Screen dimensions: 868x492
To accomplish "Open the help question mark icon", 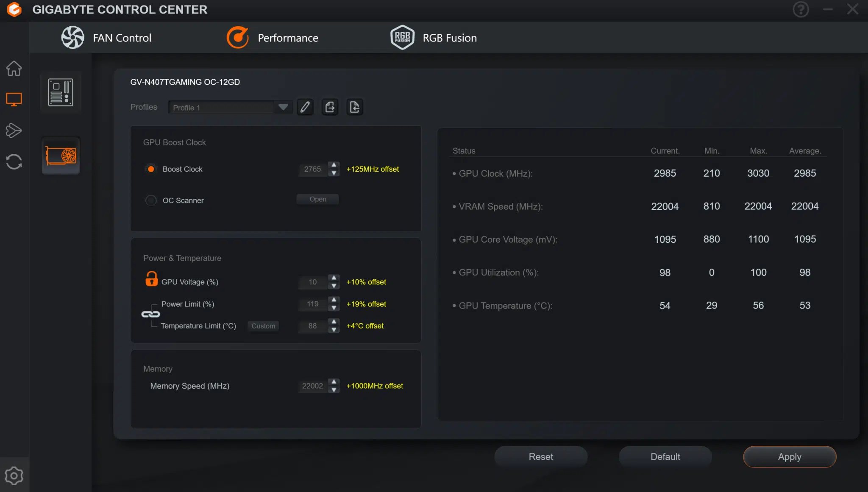I will [x=801, y=9].
